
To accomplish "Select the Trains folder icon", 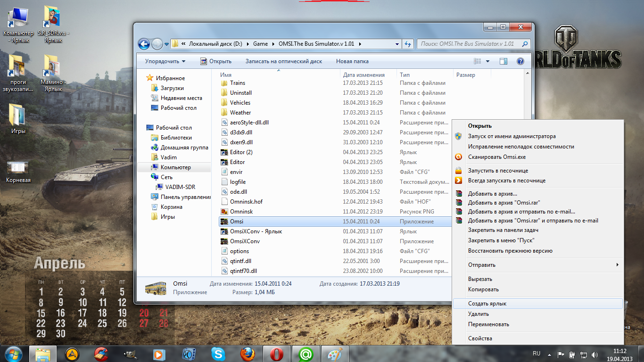I will coord(224,83).
